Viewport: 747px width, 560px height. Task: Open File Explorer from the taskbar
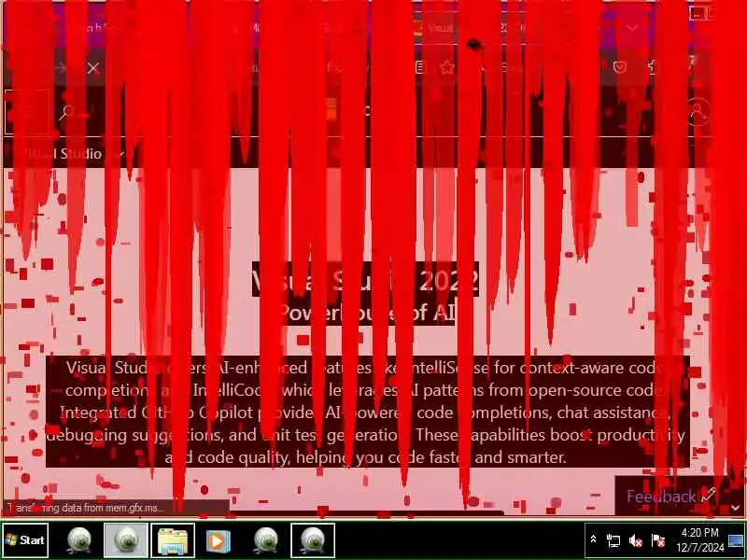tap(173, 540)
